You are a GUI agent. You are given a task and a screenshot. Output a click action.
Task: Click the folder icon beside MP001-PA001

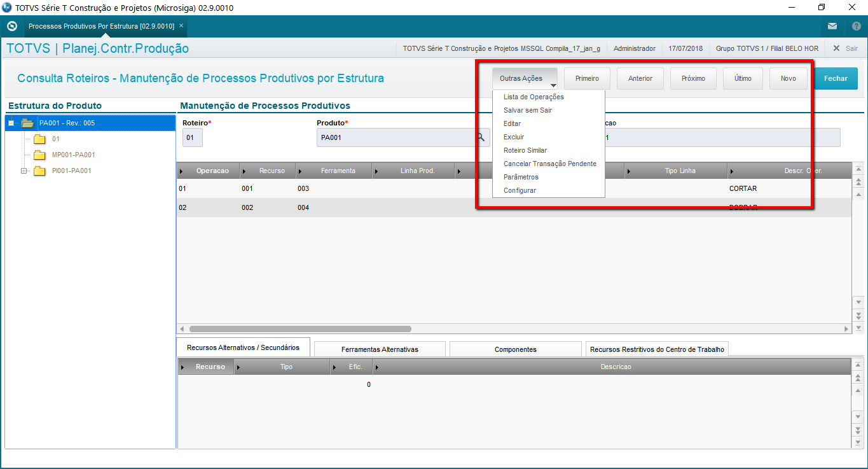tap(39, 155)
